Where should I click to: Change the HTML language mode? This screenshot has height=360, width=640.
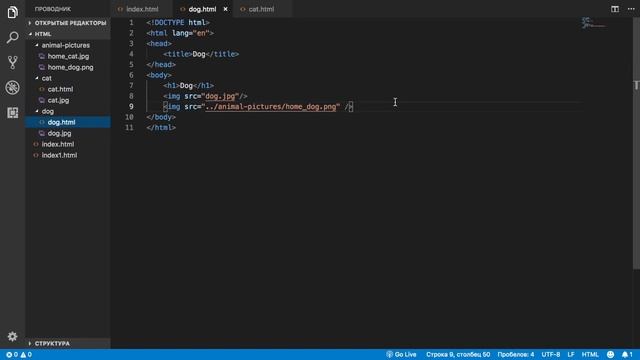point(590,354)
